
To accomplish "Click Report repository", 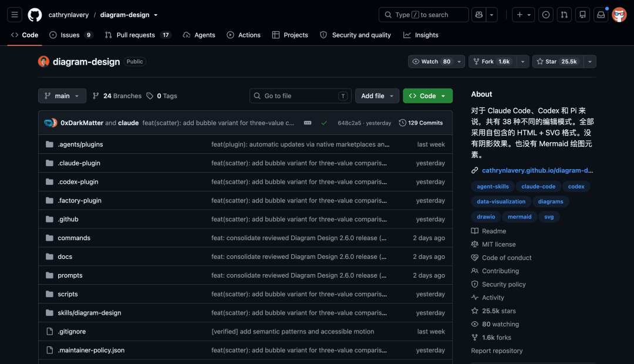I will click(497, 351).
